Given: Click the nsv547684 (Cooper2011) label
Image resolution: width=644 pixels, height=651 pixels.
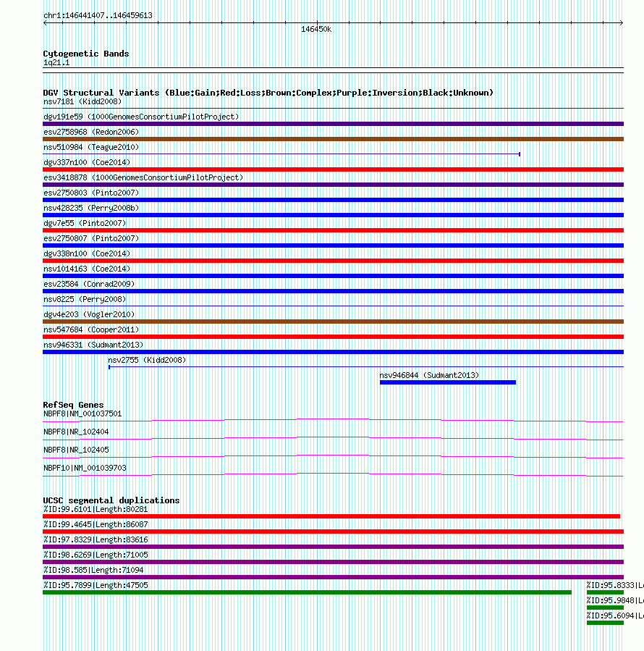Looking at the screenshot, I should pyautogui.click(x=91, y=330).
